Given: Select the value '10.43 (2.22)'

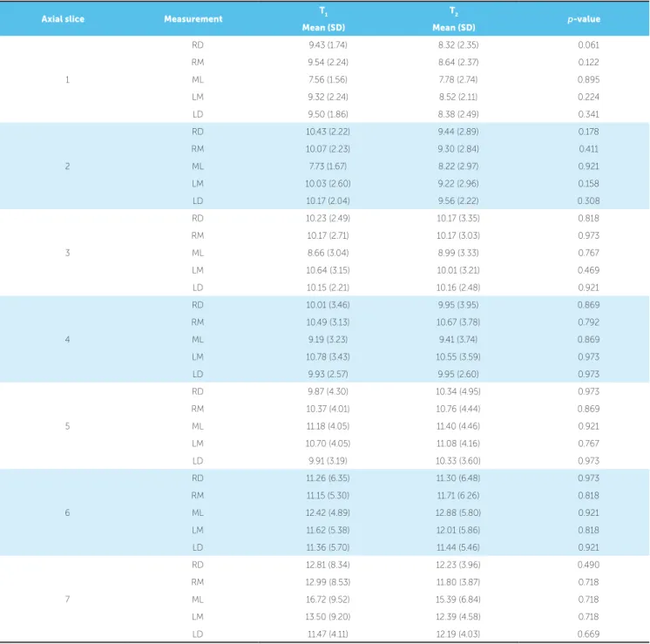Looking at the screenshot, I should [328, 132].
